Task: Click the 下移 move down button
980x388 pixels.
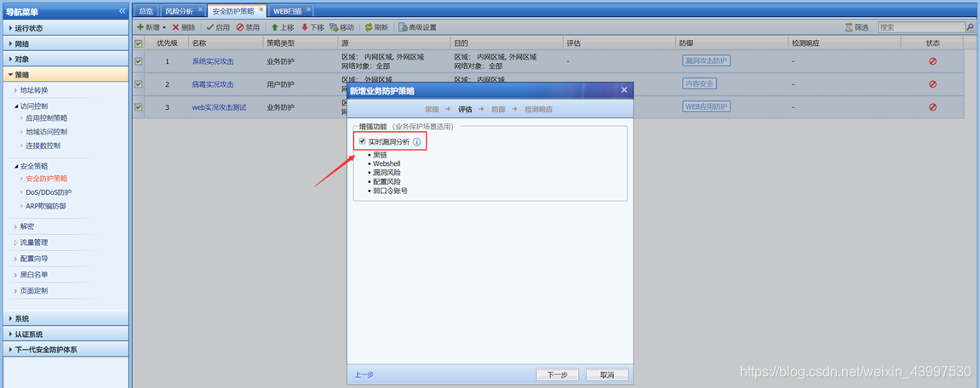Action: [312, 27]
